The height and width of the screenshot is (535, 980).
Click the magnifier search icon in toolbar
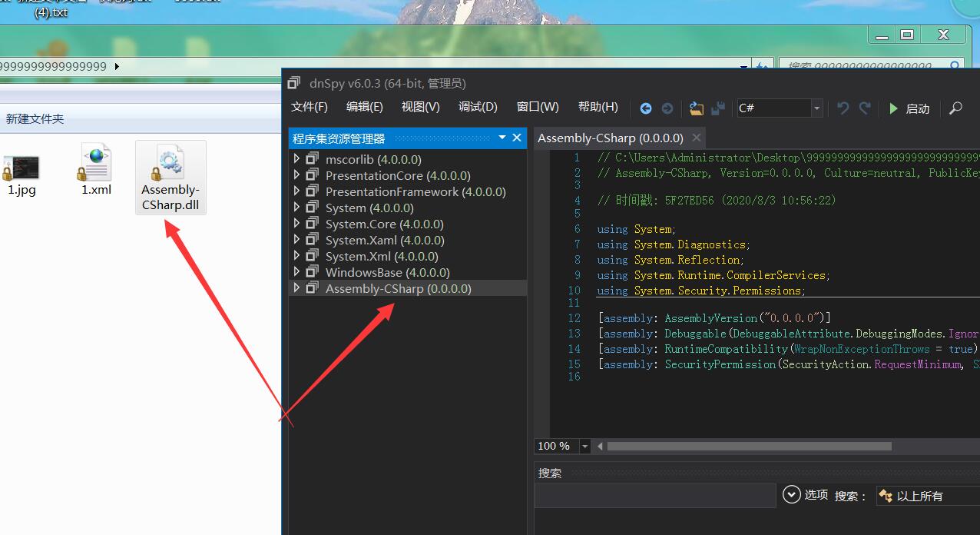pyautogui.click(x=955, y=108)
